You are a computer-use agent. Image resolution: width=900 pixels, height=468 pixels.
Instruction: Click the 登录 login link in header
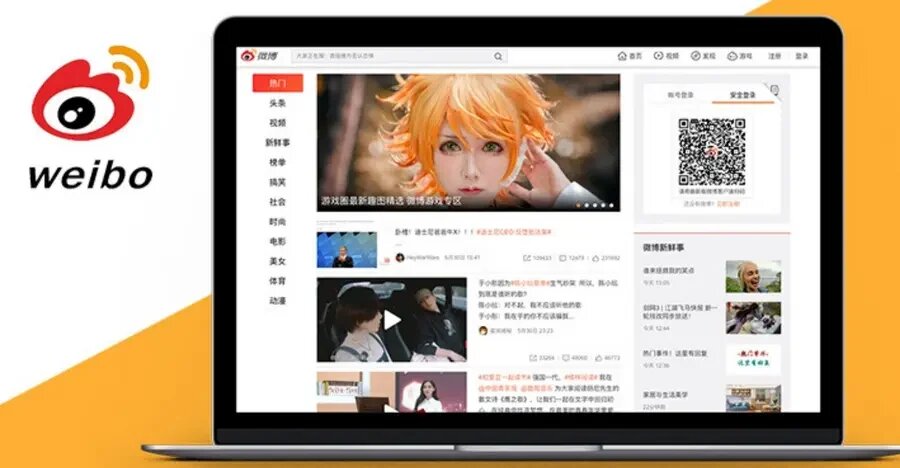802,56
